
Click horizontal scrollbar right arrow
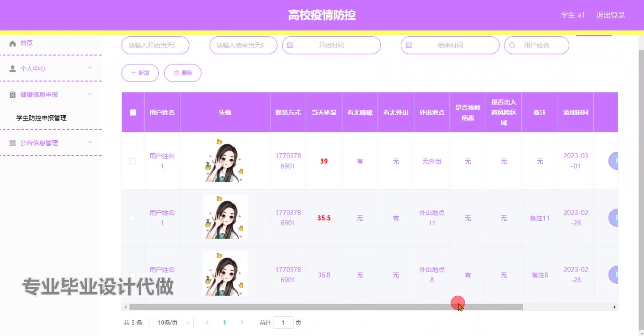pos(614,307)
